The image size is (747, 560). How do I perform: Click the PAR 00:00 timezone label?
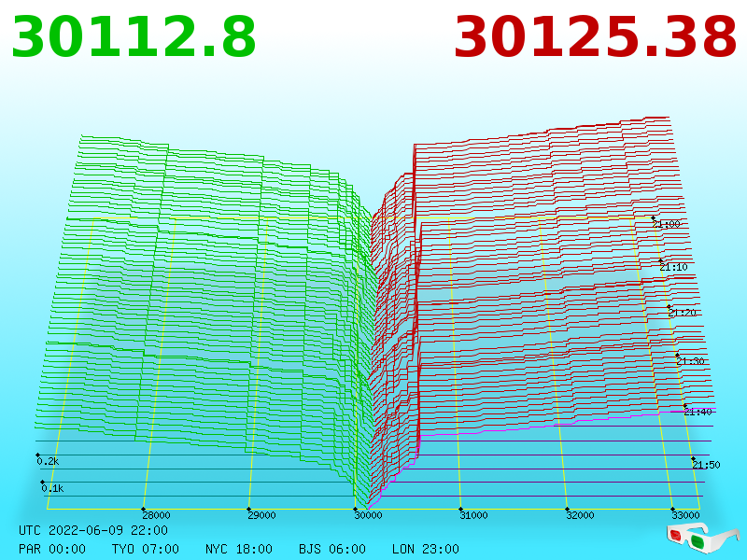[x=52, y=549]
